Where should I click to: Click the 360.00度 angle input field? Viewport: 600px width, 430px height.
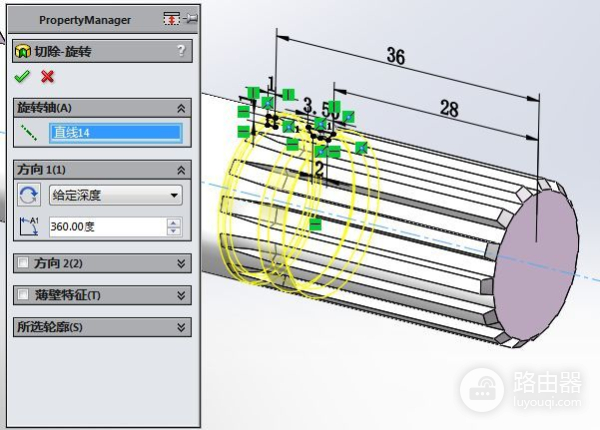[106, 227]
